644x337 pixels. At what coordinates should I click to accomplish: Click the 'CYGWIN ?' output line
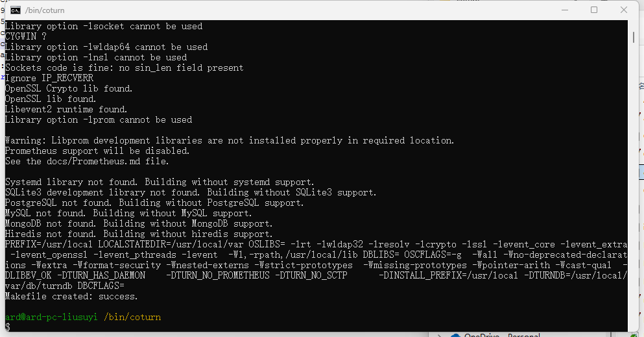coord(26,36)
